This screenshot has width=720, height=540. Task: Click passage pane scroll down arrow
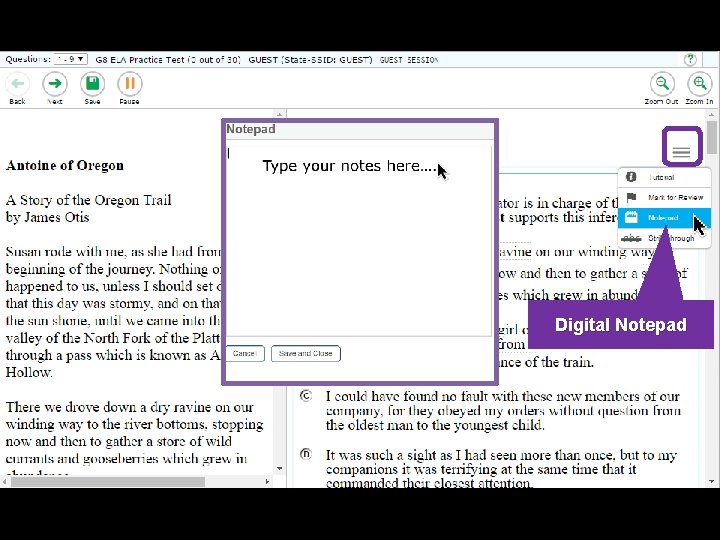click(280, 469)
